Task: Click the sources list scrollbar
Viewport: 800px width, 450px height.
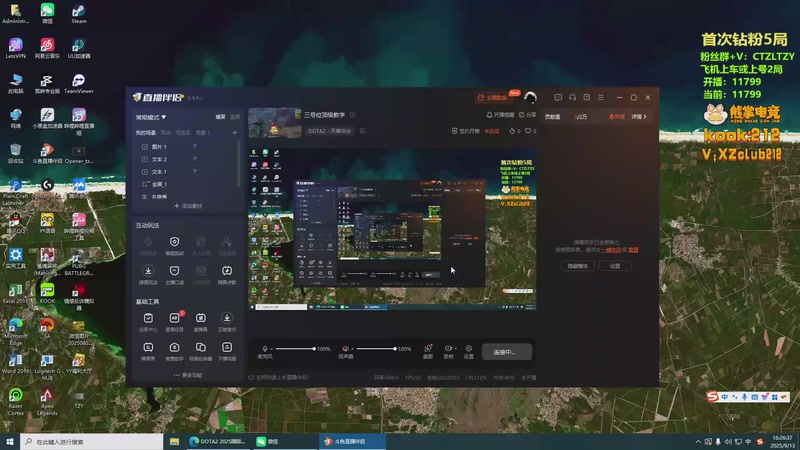Action: (239, 163)
